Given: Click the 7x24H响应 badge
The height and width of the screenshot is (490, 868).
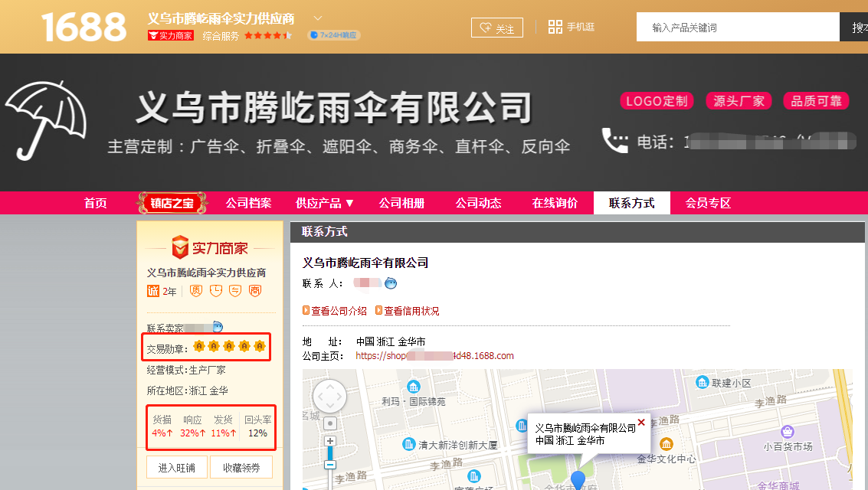Looking at the screenshot, I should coord(334,35).
